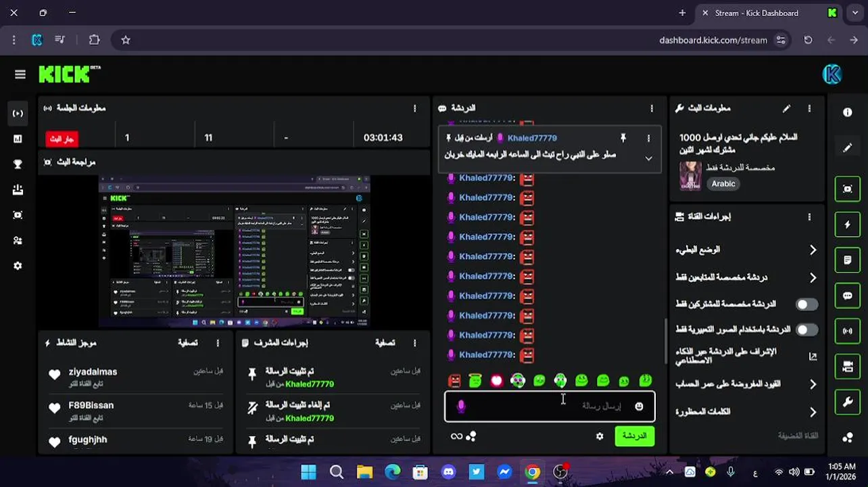Click F89Bissan in activity feed
The image size is (868, 487).
click(91, 405)
